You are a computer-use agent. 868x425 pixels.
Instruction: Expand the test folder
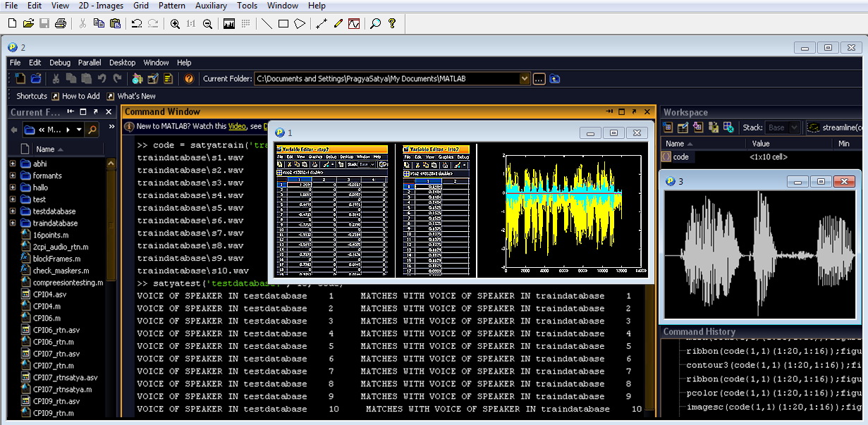[x=13, y=199]
